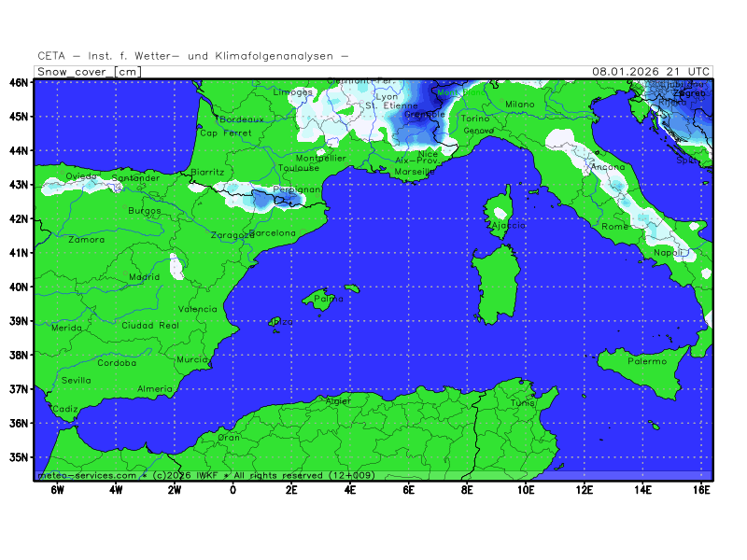Click the Palermo label on Sicily

[x=647, y=360]
